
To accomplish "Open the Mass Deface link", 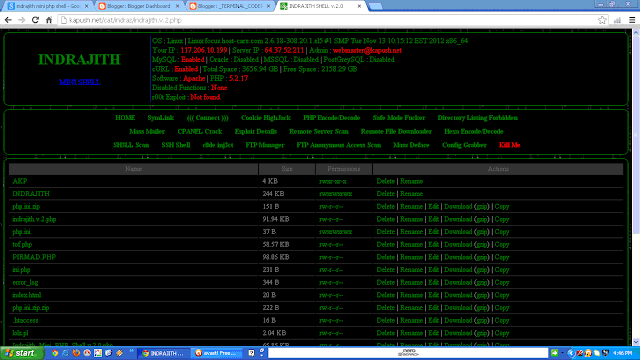I will tap(411, 145).
